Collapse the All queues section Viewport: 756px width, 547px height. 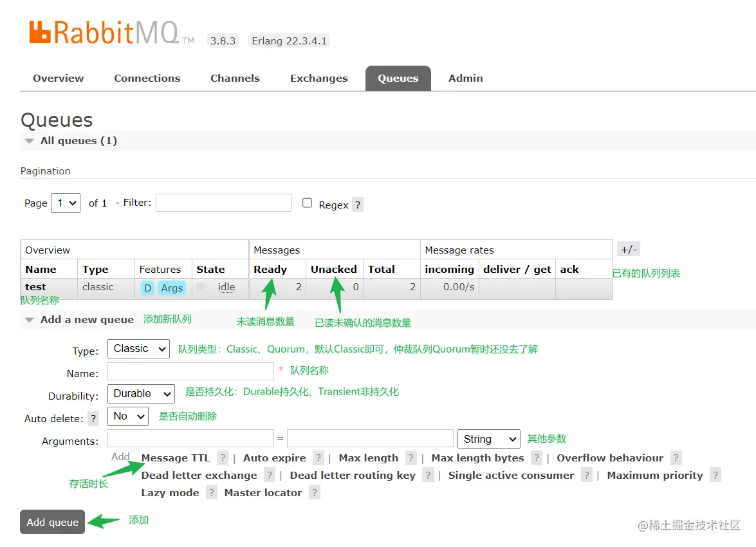(x=78, y=141)
